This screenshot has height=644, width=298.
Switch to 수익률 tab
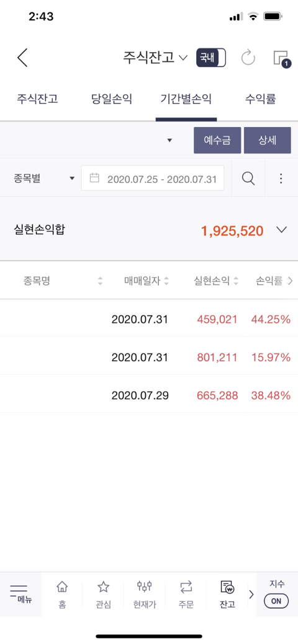pyautogui.click(x=261, y=99)
